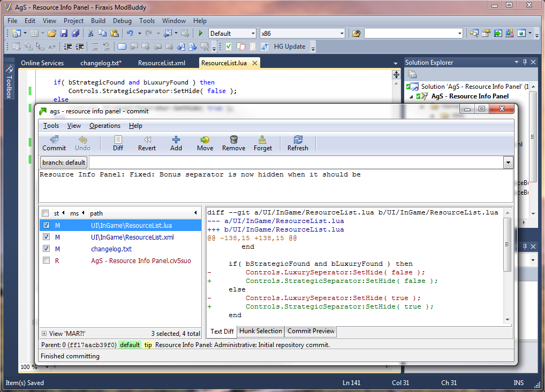Image resolution: width=545 pixels, height=392 pixels.
Task: Click the Forget toolbar icon
Action: coord(262,140)
